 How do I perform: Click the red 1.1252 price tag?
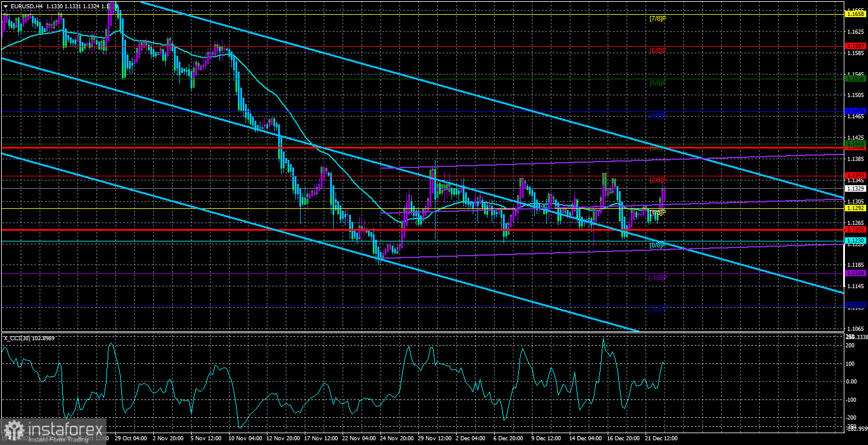[x=856, y=230]
